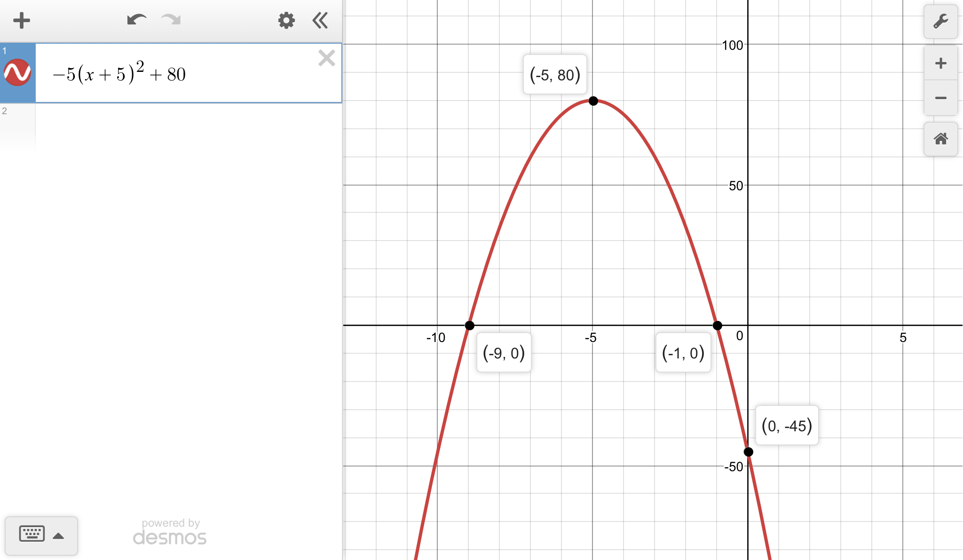Undo the last action
The height and width of the screenshot is (560, 963).
(136, 20)
